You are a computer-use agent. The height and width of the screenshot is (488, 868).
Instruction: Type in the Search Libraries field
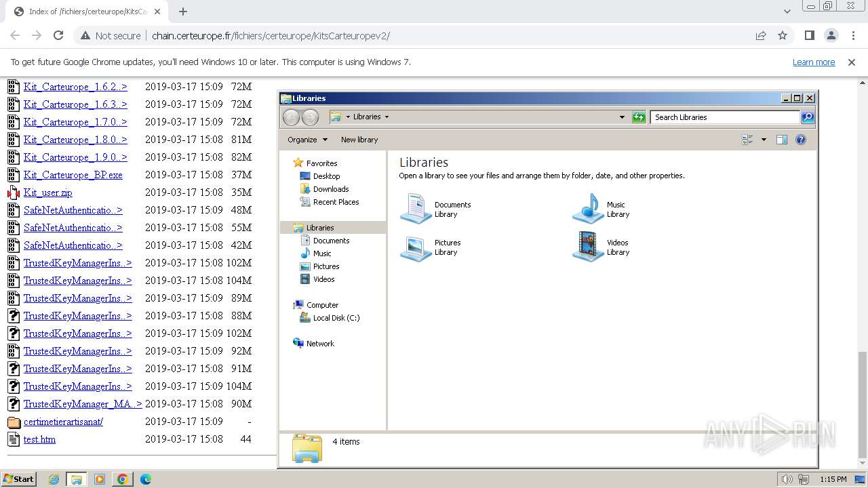tap(725, 117)
